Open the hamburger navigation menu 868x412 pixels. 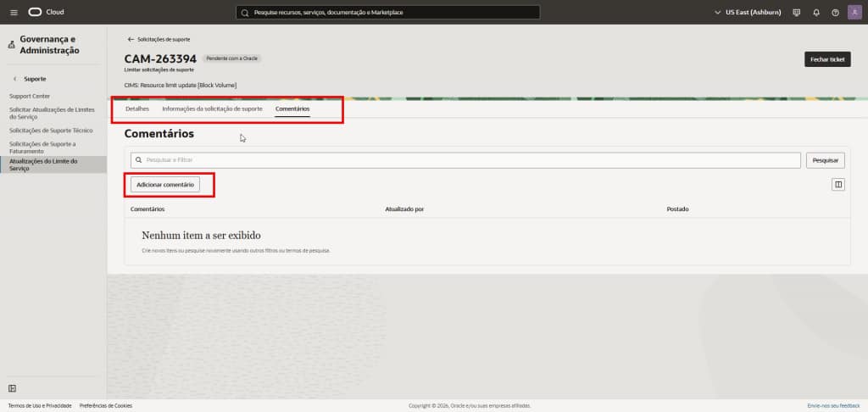click(x=14, y=12)
